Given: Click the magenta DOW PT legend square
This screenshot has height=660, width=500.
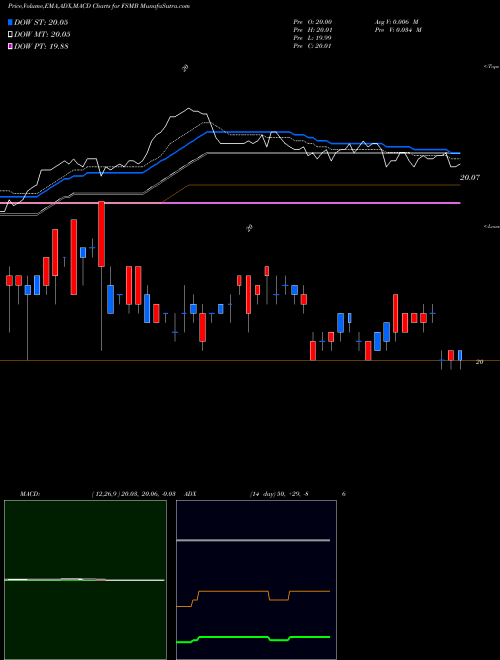Looking at the screenshot, I should (x=11, y=46).
